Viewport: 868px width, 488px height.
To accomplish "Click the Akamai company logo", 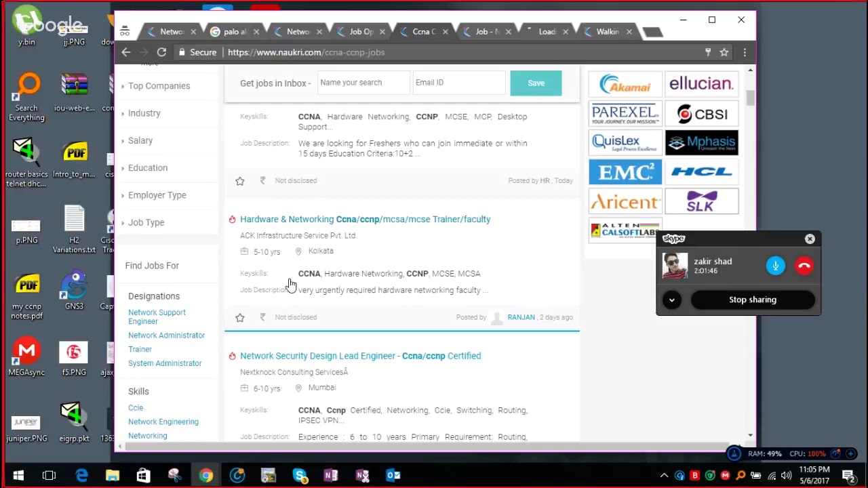I will tap(625, 84).
